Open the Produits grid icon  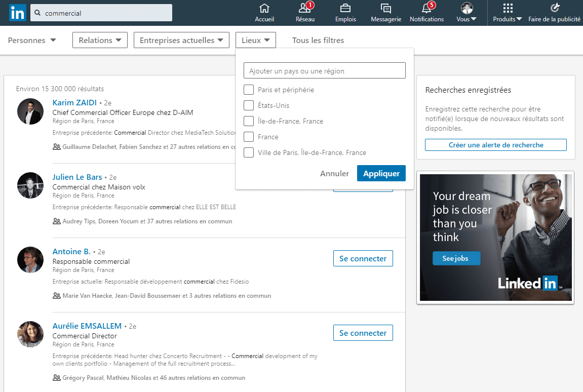click(508, 8)
